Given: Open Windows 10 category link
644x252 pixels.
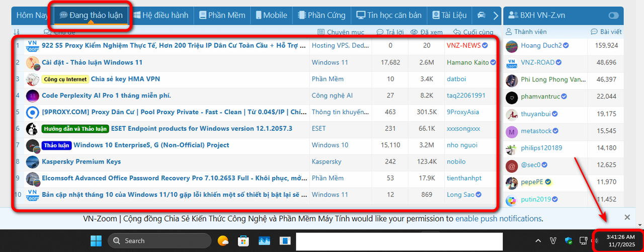Looking at the screenshot, I should pyautogui.click(x=330, y=145).
